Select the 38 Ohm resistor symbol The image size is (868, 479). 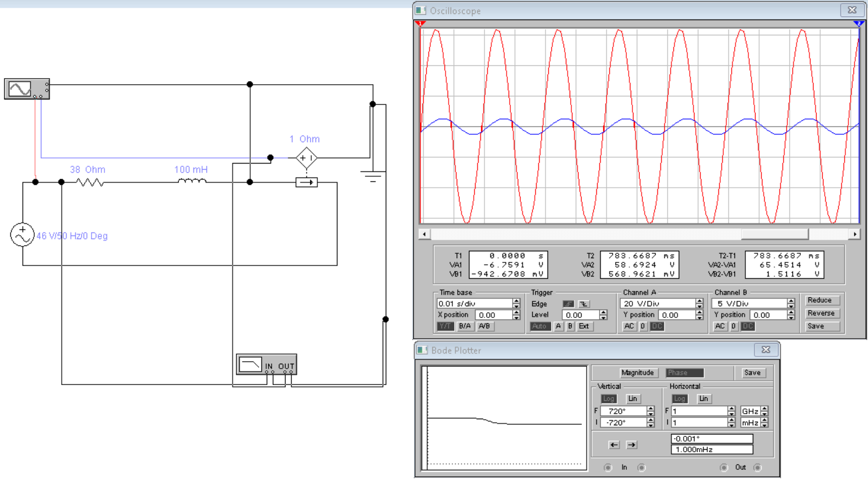(x=90, y=182)
